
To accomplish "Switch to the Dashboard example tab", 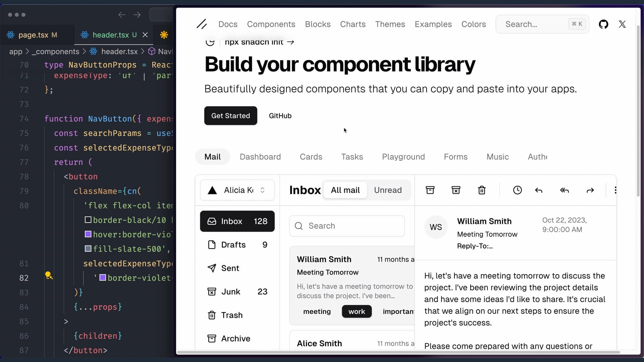I will point(260,157).
